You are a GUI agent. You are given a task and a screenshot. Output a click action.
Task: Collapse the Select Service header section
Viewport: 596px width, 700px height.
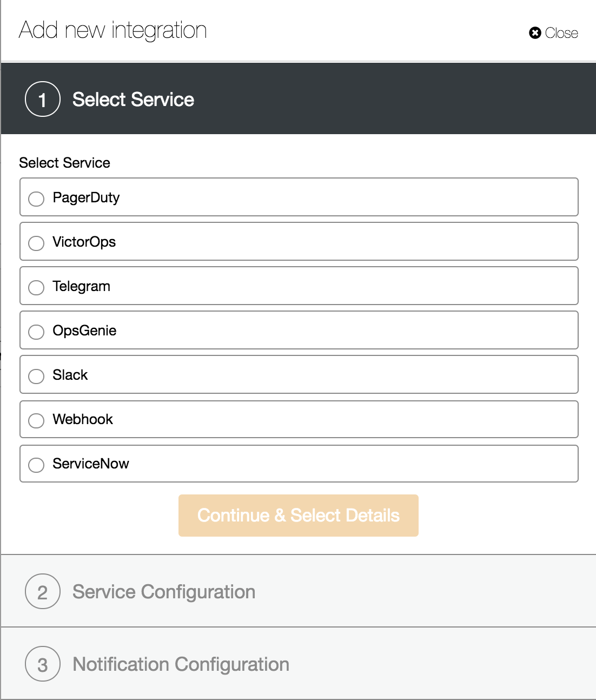[x=299, y=99]
